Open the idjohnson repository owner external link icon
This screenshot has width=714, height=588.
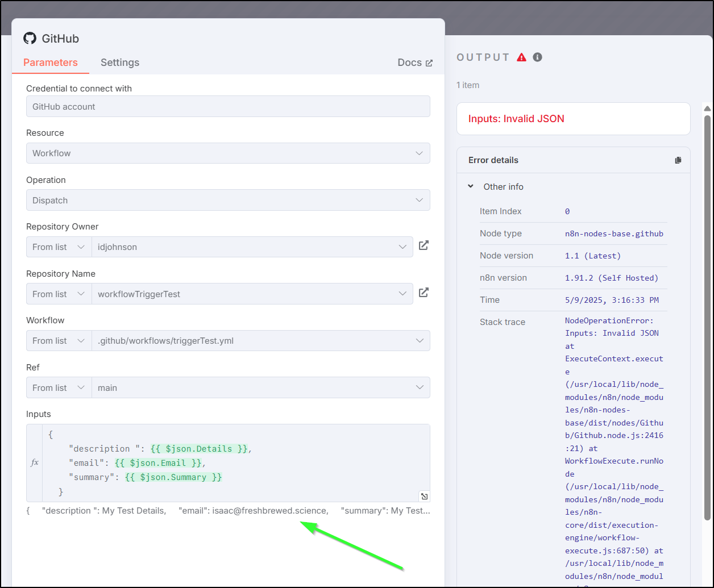click(x=424, y=246)
